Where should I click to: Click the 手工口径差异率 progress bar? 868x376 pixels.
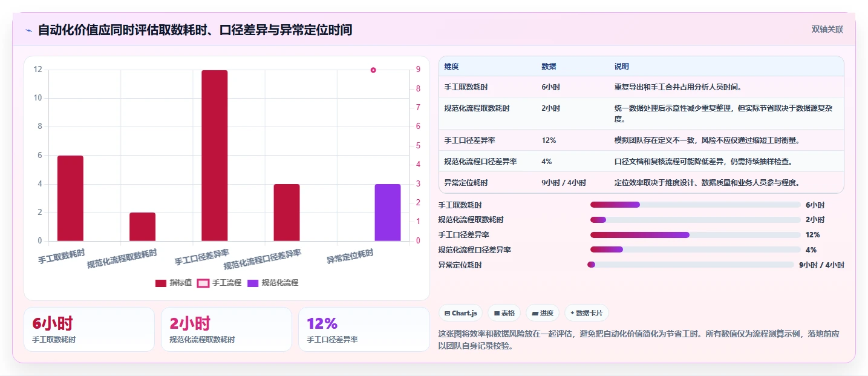(696, 234)
